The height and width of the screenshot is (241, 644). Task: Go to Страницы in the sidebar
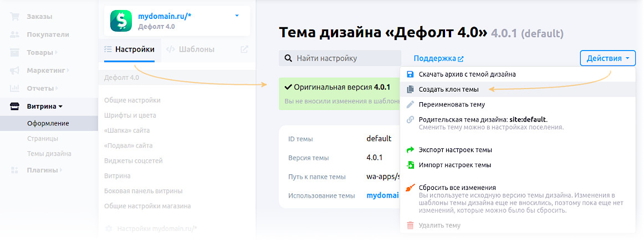point(43,138)
